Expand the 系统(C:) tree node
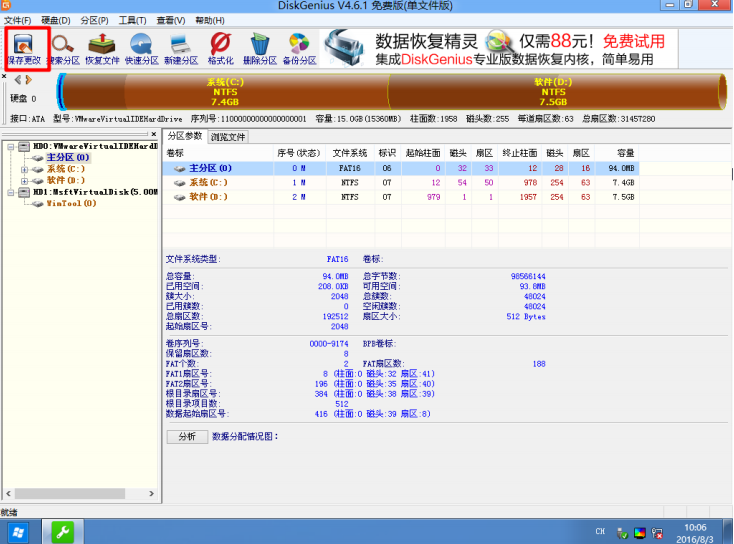This screenshot has height=544, width=734. [x=24, y=169]
